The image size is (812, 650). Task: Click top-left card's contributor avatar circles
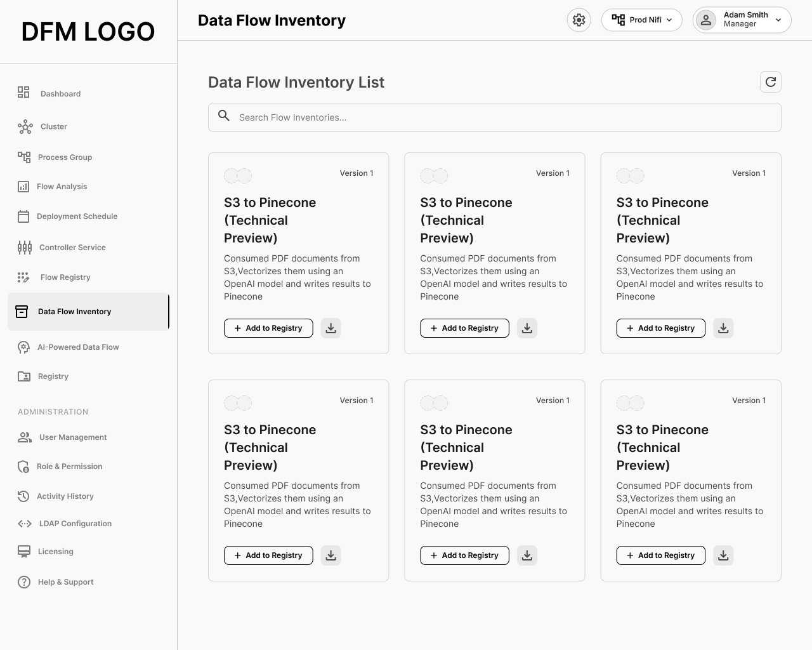pos(238,176)
